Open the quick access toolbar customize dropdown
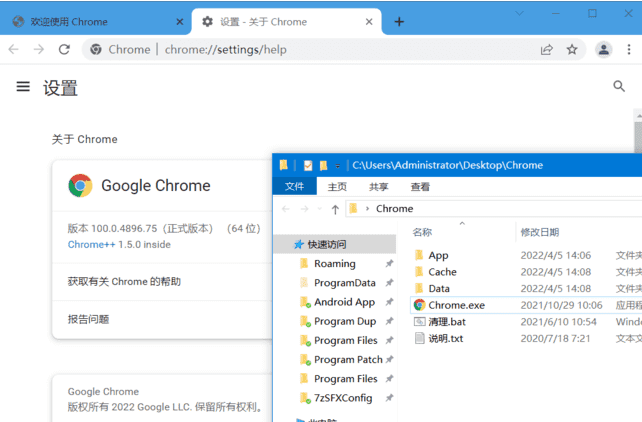 [x=337, y=166]
